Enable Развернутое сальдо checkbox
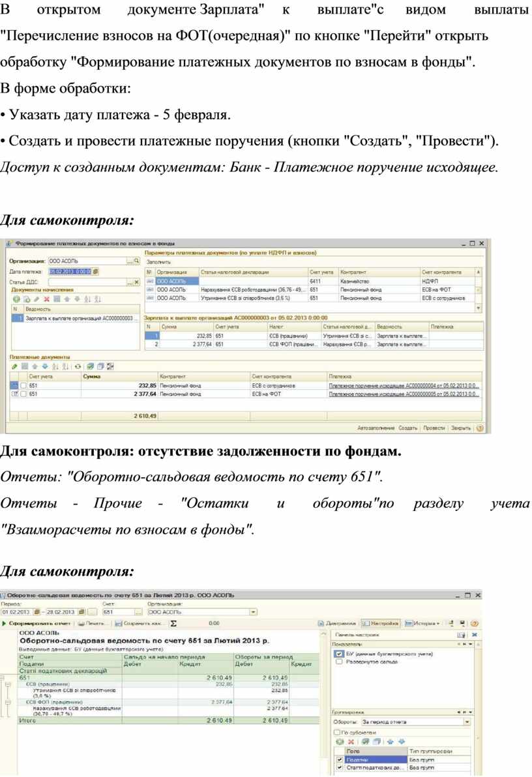 click(339, 662)
